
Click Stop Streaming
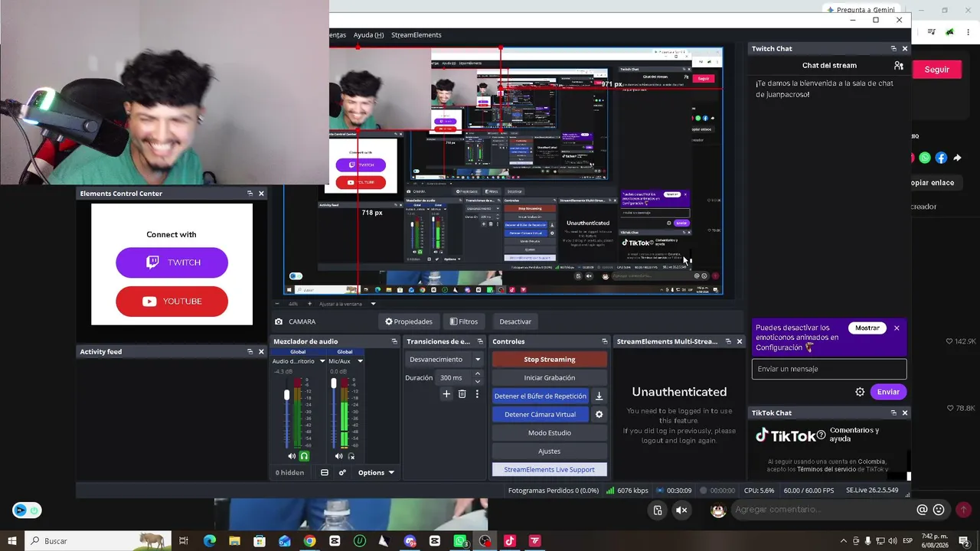[550, 360]
